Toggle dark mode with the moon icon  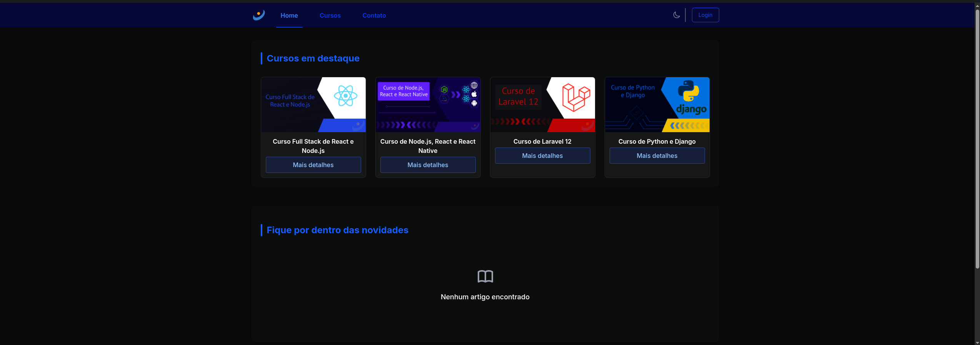(677, 15)
